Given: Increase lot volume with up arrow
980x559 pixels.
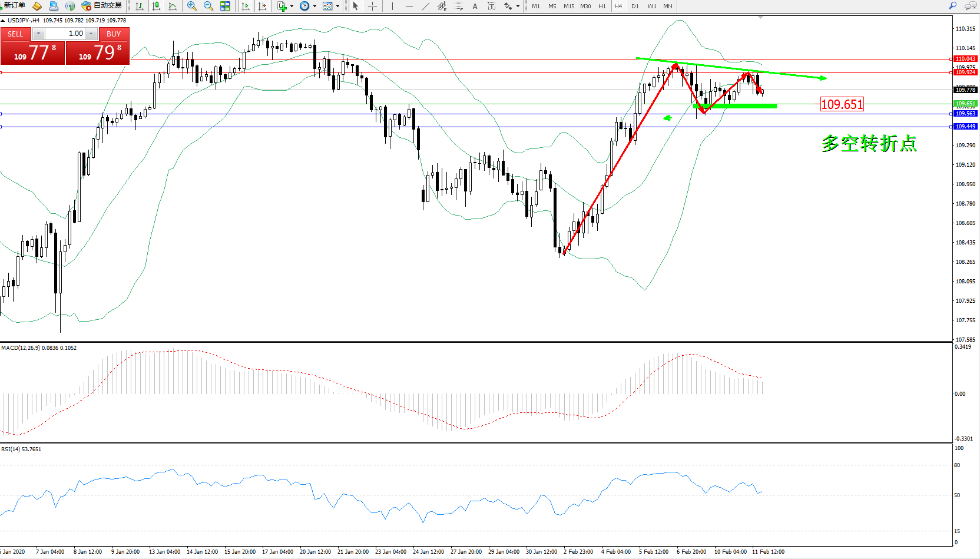Looking at the screenshot, I should pyautogui.click(x=91, y=34).
